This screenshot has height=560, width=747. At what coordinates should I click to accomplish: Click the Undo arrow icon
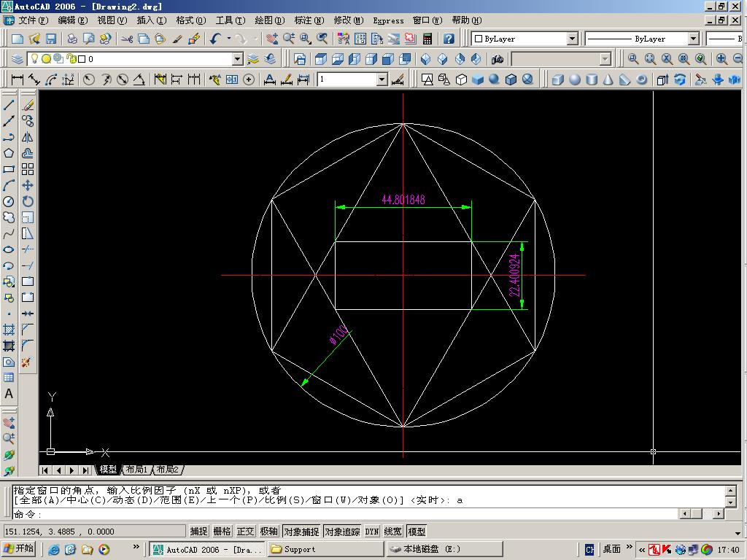click(216, 39)
